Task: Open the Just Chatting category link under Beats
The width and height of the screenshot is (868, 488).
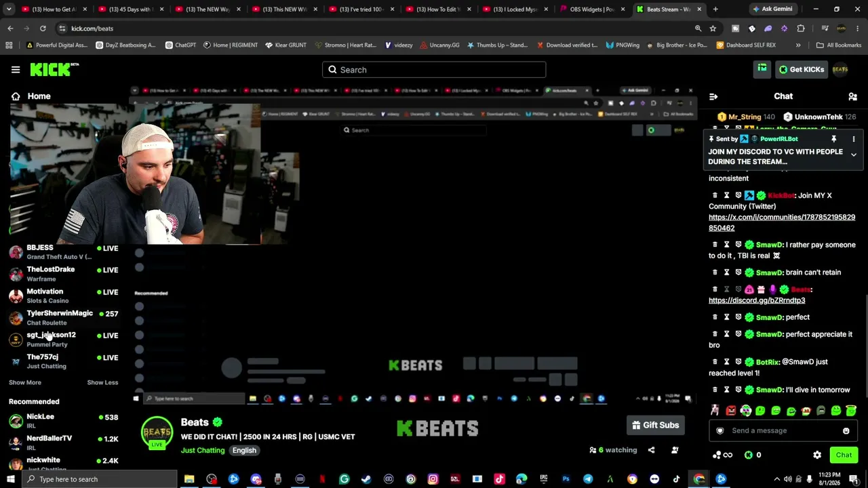Action: pos(203,450)
